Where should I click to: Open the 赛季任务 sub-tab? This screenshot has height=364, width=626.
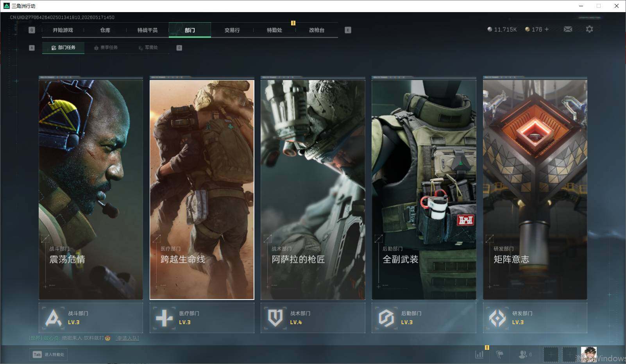coord(106,48)
